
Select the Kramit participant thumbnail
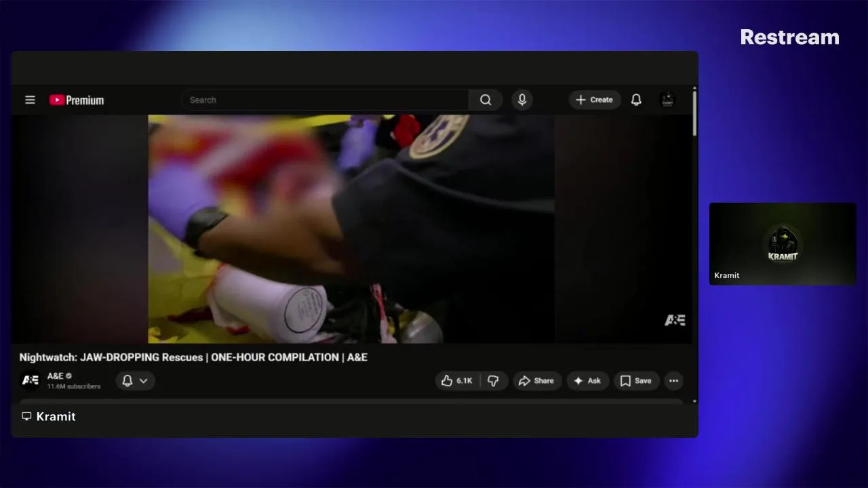click(783, 243)
